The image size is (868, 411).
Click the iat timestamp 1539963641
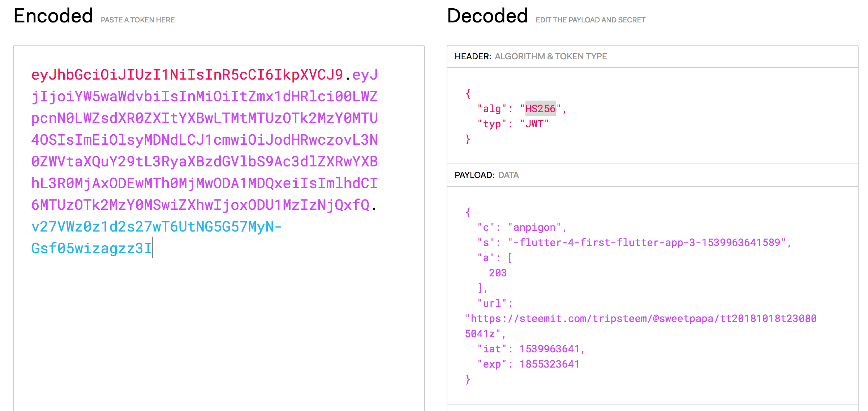549,349
